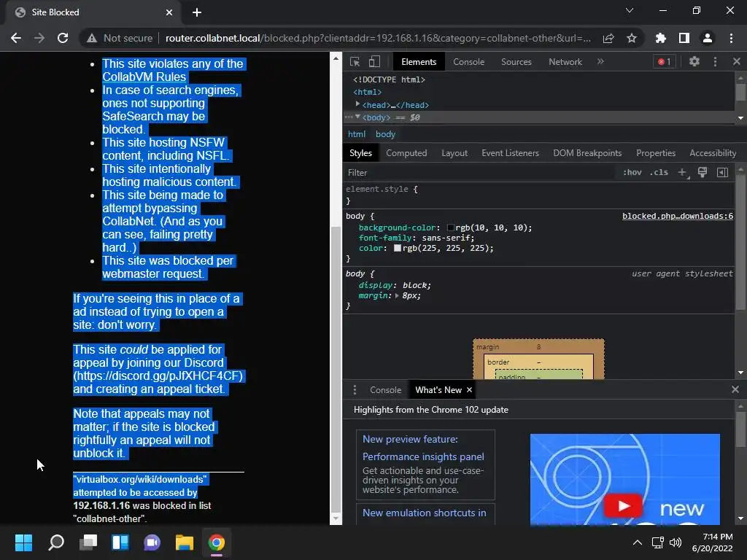The height and width of the screenshot is (560, 747).
Task: Expand the head element node
Action: 357,104
